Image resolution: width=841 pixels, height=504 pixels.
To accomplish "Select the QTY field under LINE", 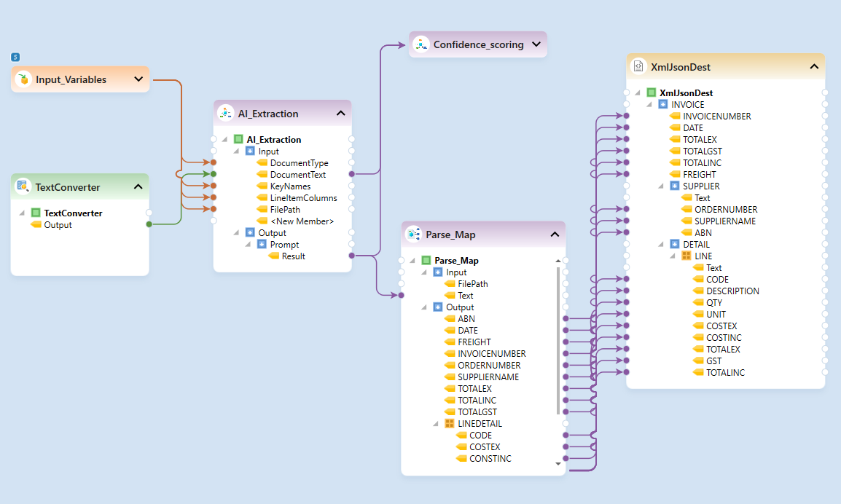I will point(714,302).
